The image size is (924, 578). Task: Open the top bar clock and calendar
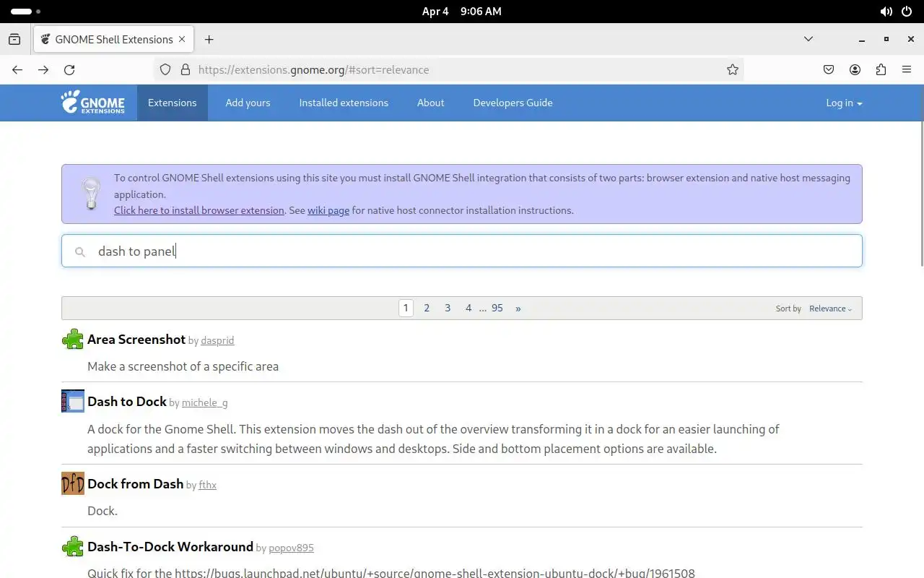(462, 12)
